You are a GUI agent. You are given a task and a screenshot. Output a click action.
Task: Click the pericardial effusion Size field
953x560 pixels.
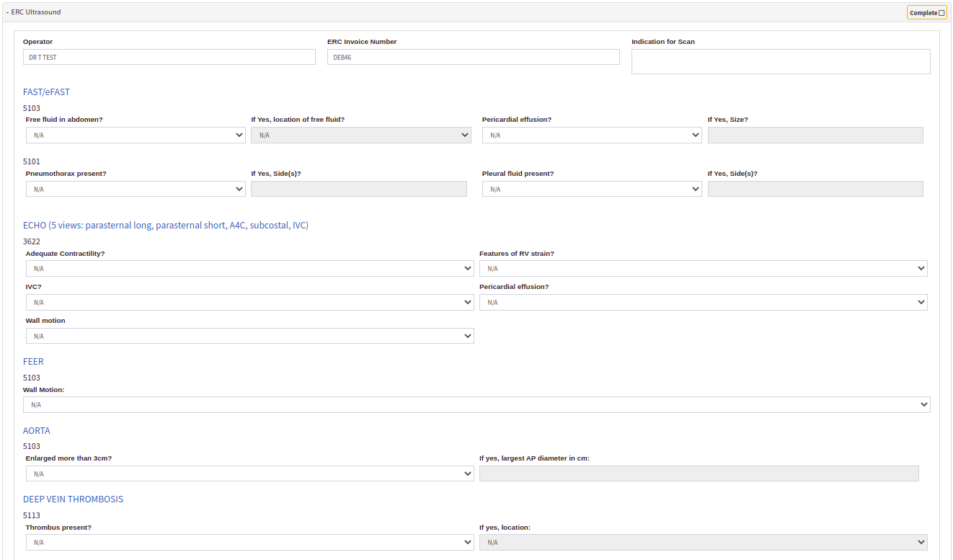815,135
